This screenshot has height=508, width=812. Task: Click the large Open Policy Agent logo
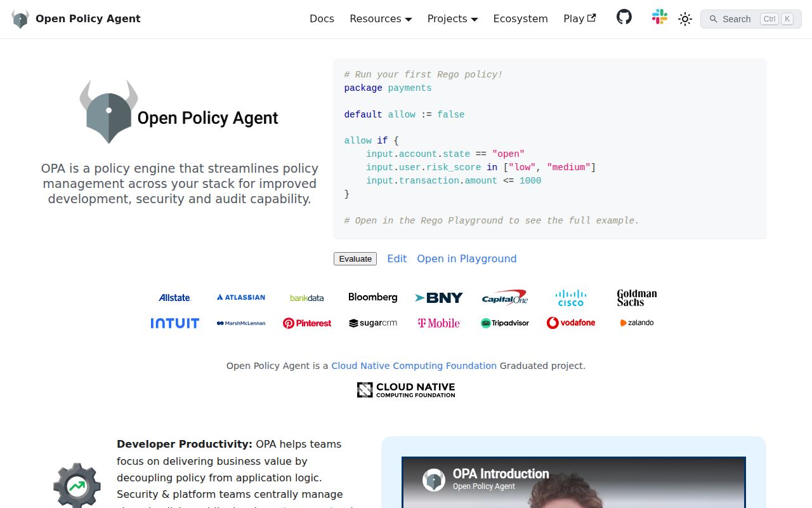[x=179, y=112]
